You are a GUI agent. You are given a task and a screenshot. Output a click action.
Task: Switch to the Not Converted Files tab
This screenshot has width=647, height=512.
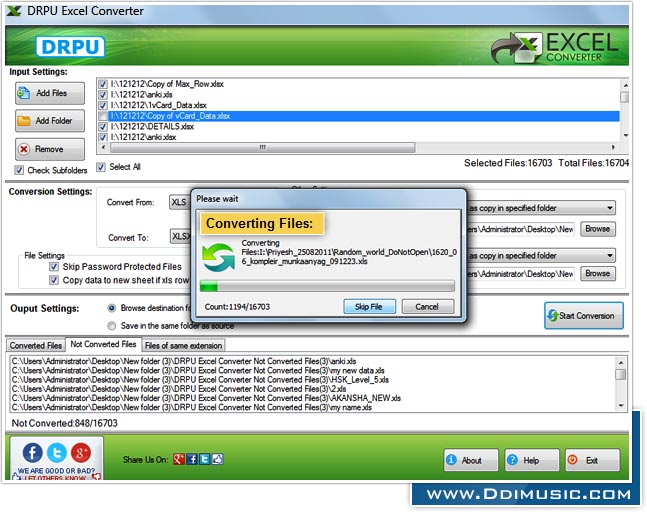103,344
